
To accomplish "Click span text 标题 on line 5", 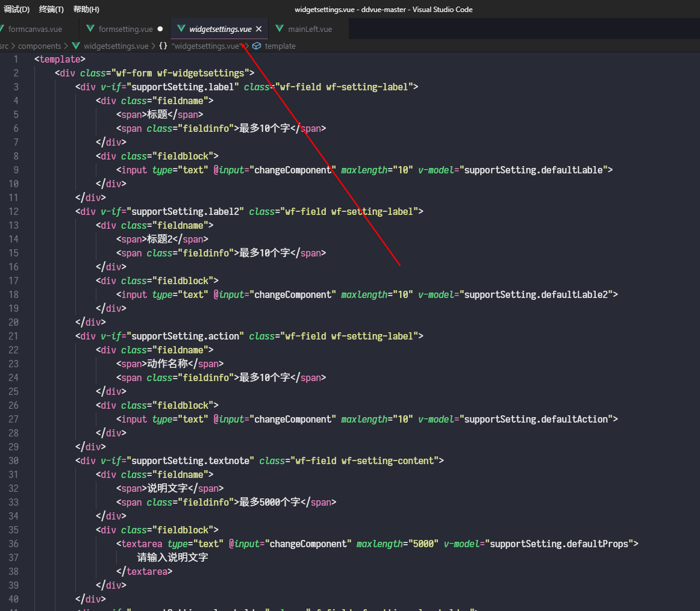I will click(x=157, y=114).
